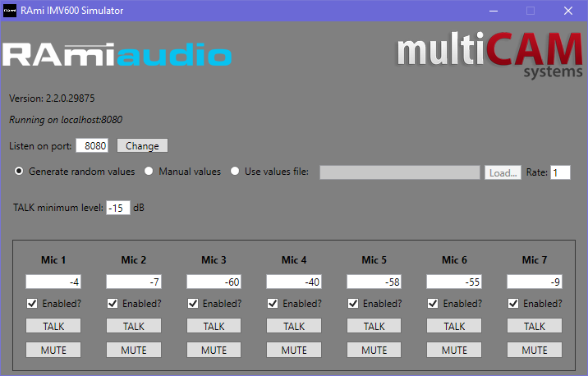
Task: Click Mic 3 level field showing -60
Action: click(x=214, y=282)
